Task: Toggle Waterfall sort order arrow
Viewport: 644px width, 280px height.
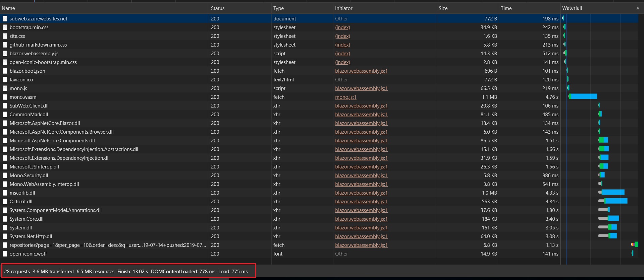Action: [638, 8]
